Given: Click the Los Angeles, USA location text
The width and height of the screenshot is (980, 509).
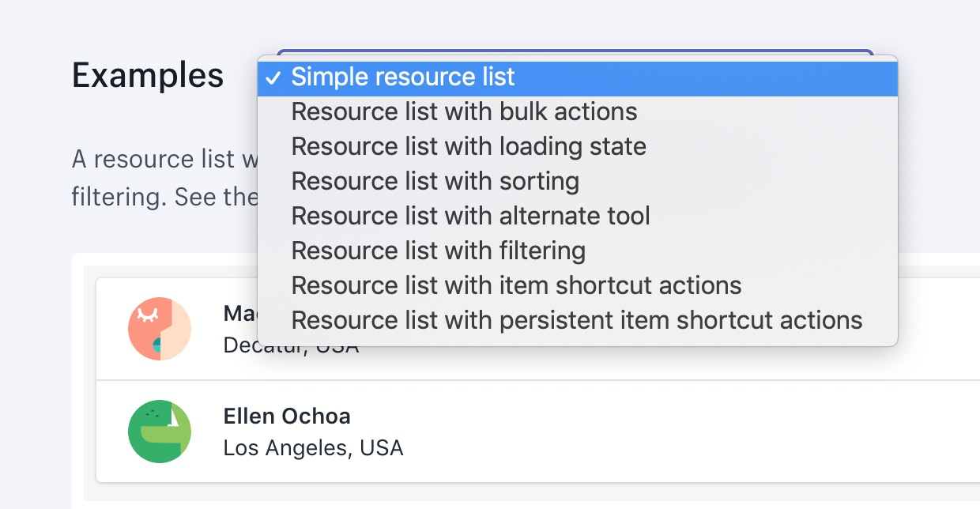Looking at the screenshot, I should (x=313, y=449).
